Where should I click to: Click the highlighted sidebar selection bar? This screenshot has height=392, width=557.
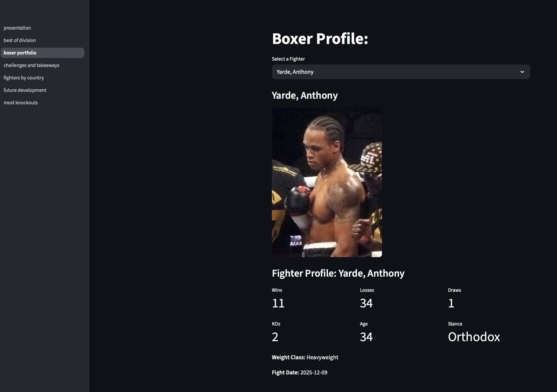tap(43, 53)
